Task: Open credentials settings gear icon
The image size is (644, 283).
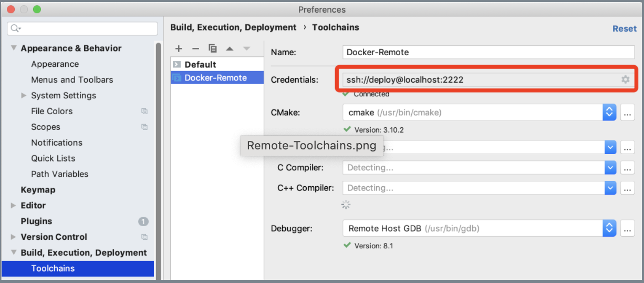Action: pyautogui.click(x=625, y=79)
